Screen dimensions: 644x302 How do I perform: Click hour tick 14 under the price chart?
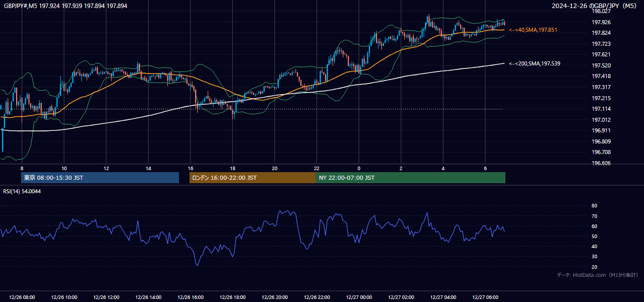click(x=148, y=169)
